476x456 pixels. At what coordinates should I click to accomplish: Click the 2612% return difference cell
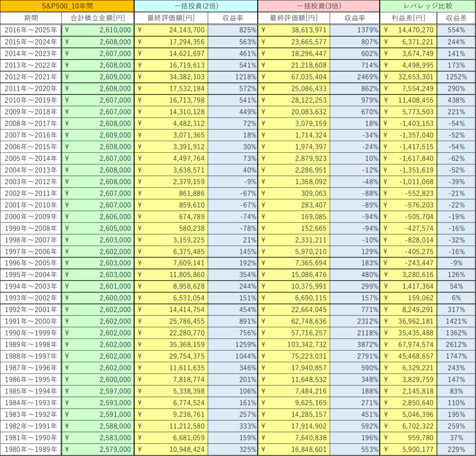point(456,345)
